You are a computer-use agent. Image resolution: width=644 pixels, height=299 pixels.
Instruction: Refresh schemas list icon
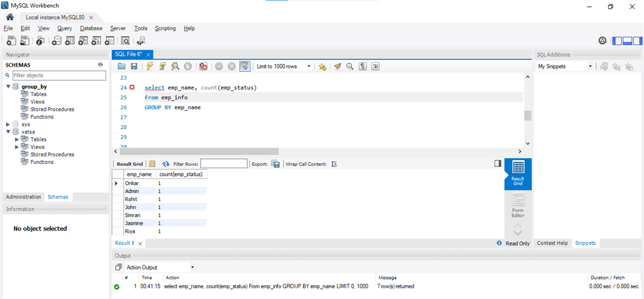[x=100, y=65]
